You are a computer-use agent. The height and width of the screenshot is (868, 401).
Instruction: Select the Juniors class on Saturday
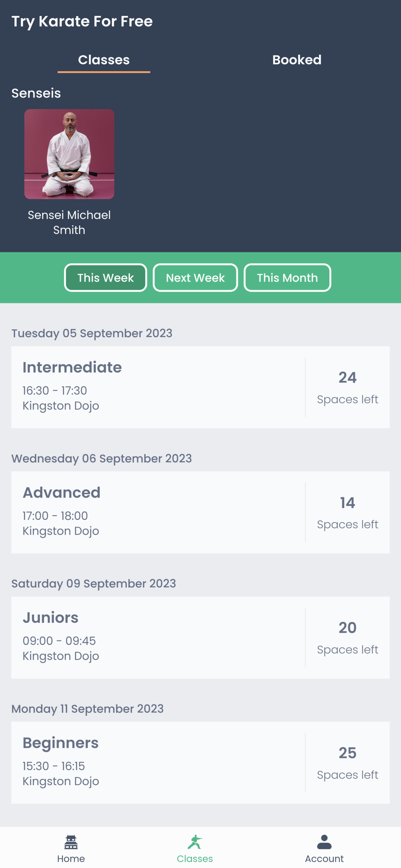tap(157, 637)
